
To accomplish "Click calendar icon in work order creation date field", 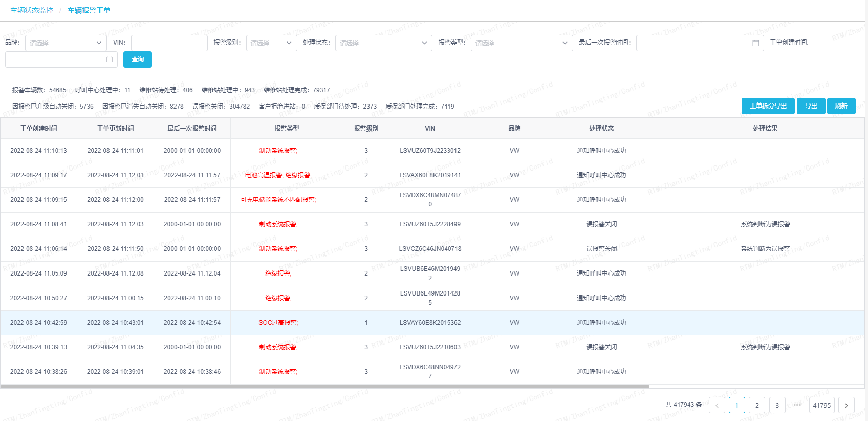I will 109,59.
